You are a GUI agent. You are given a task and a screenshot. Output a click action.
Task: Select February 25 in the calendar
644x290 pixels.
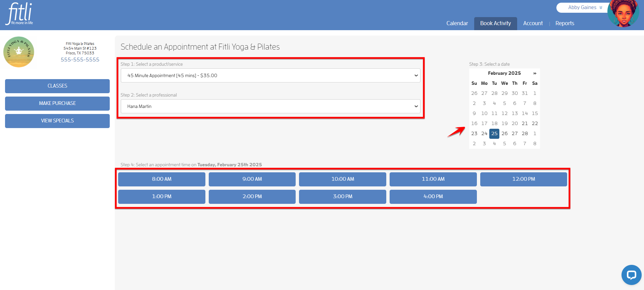494,133
